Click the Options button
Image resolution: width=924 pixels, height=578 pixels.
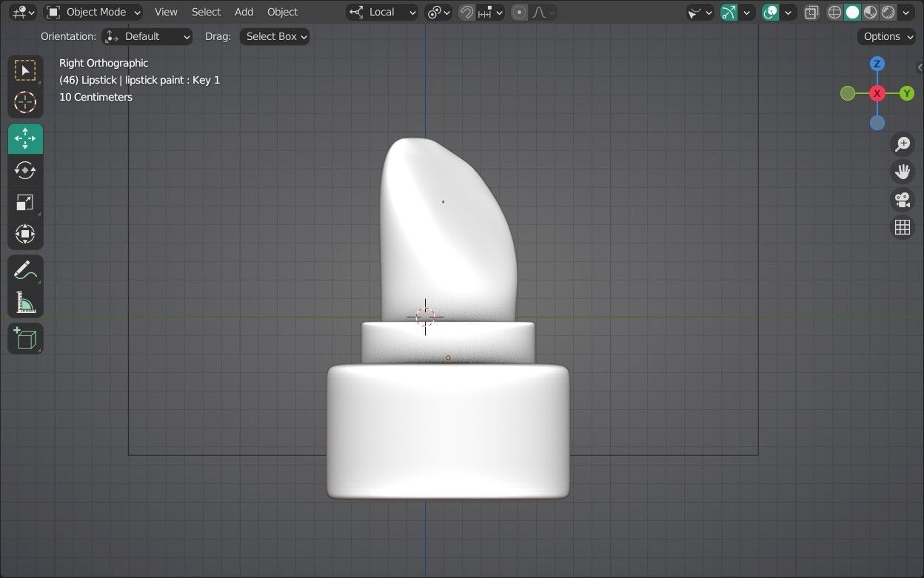click(887, 36)
